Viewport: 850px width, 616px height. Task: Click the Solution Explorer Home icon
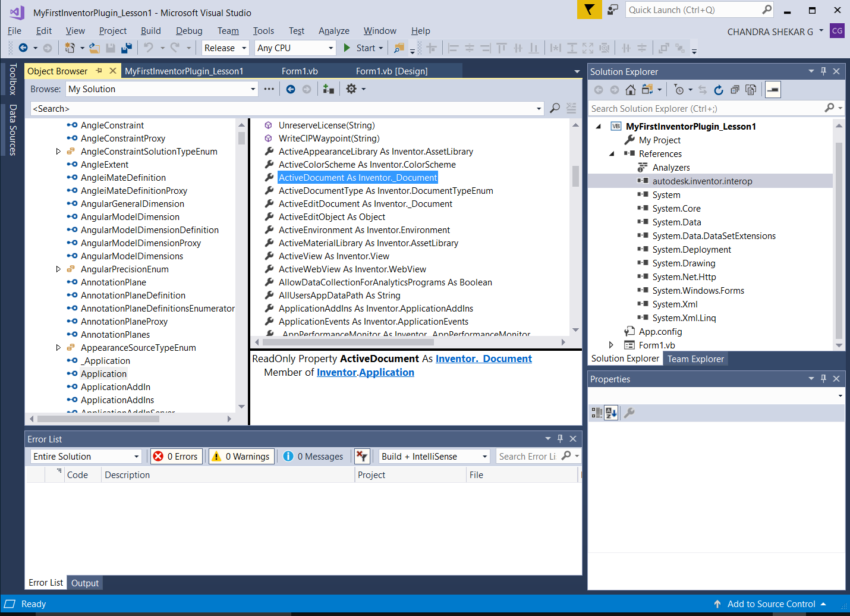(x=631, y=90)
